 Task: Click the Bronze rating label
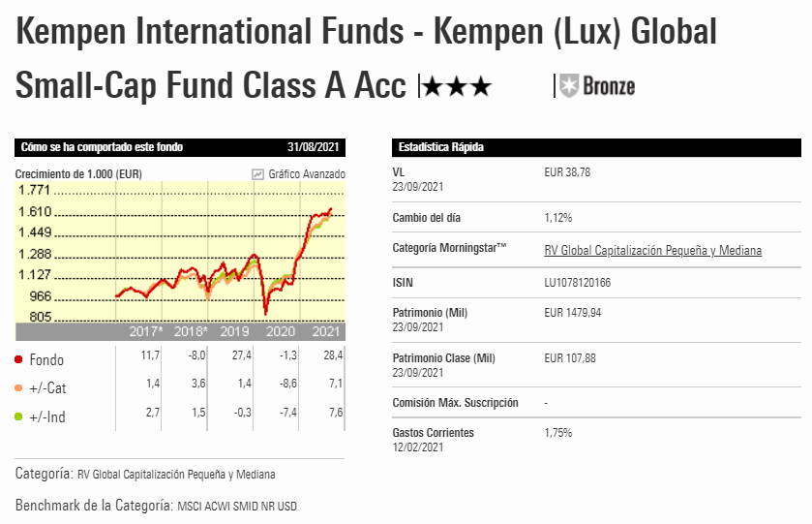pyautogui.click(x=610, y=86)
